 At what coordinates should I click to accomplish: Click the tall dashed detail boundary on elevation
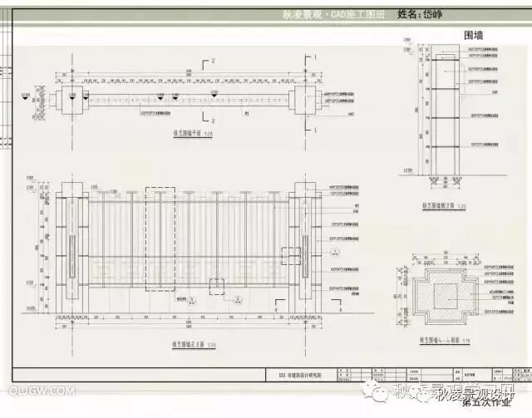click(160, 239)
